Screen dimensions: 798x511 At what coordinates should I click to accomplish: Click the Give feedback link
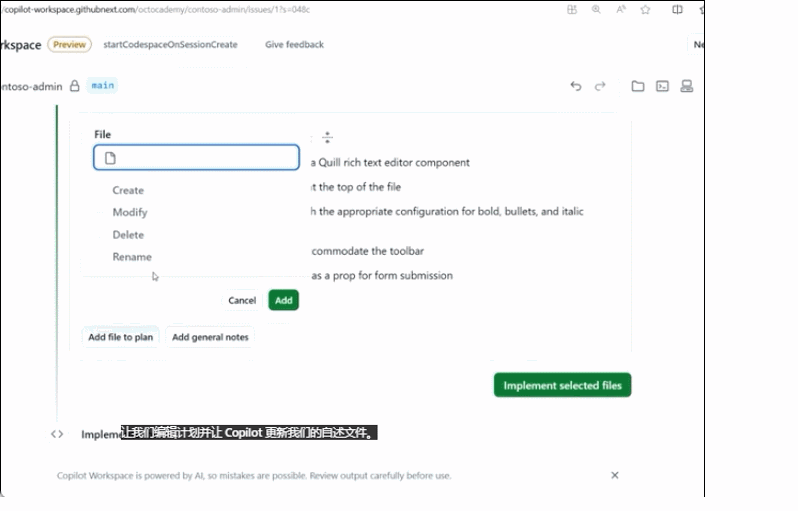(x=294, y=44)
